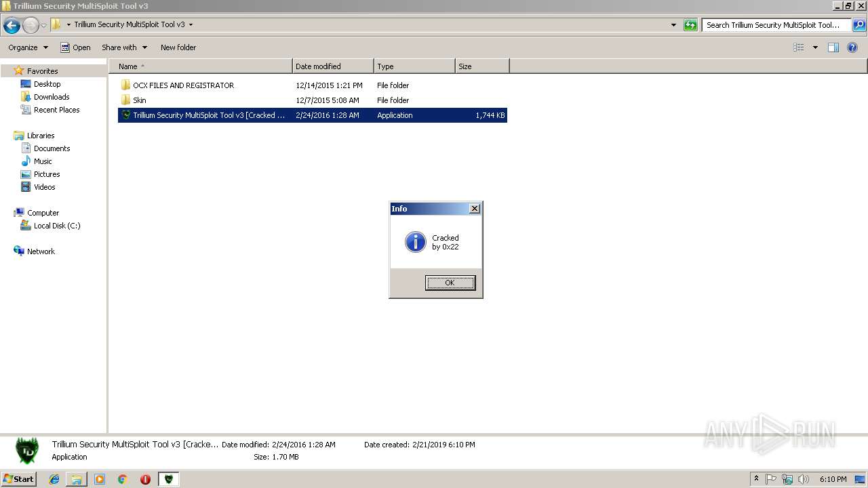Screen dimensions: 868x488
Task: Open the Music library
Action: (x=43, y=161)
